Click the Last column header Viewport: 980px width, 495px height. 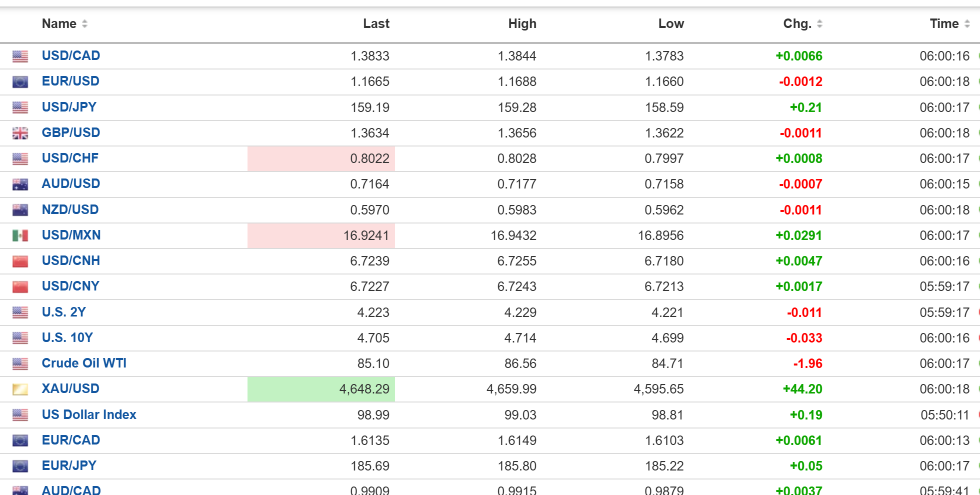(376, 23)
